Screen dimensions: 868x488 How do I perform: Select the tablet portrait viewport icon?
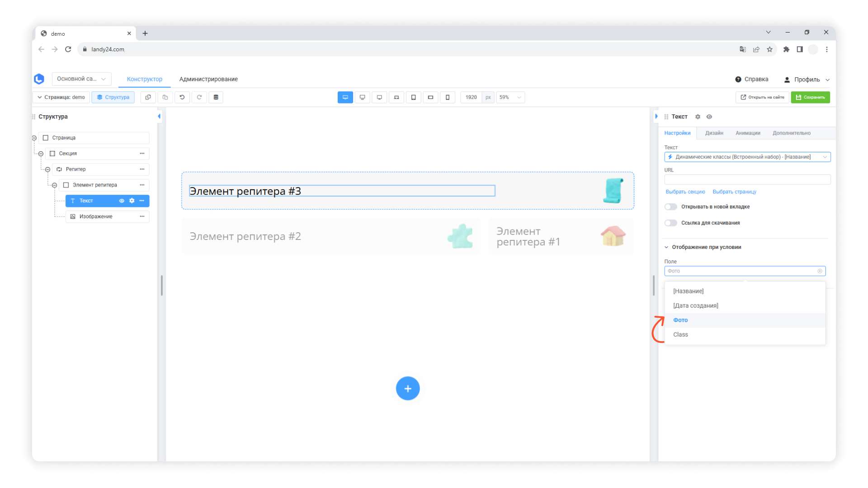point(413,97)
